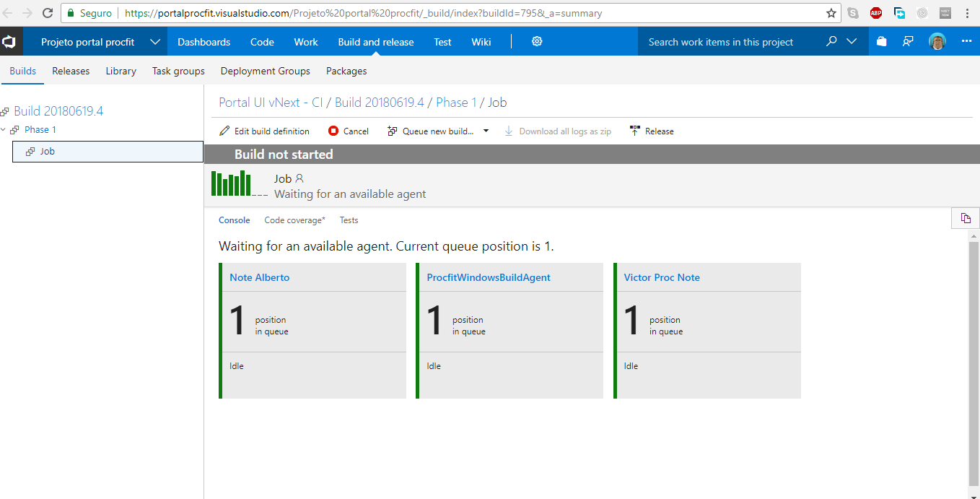Image resolution: width=980 pixels, height=499 pixels.
Task: Open the project settings gear icon
Action: click(537, 41)
